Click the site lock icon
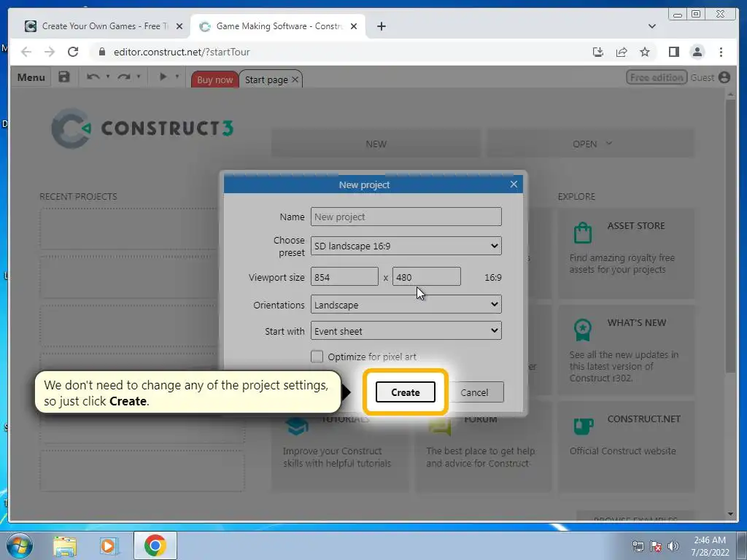Viewport: 747px width, 560px height. click(101, 52)
